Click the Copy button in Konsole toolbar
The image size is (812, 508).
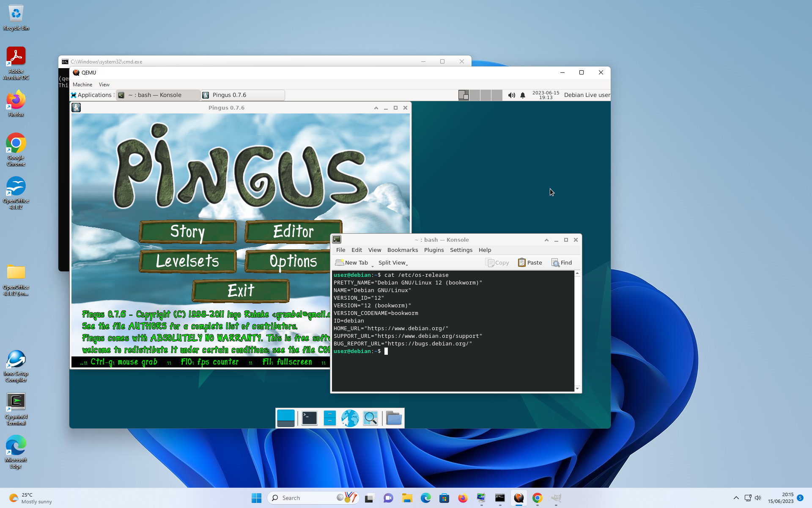497,262
